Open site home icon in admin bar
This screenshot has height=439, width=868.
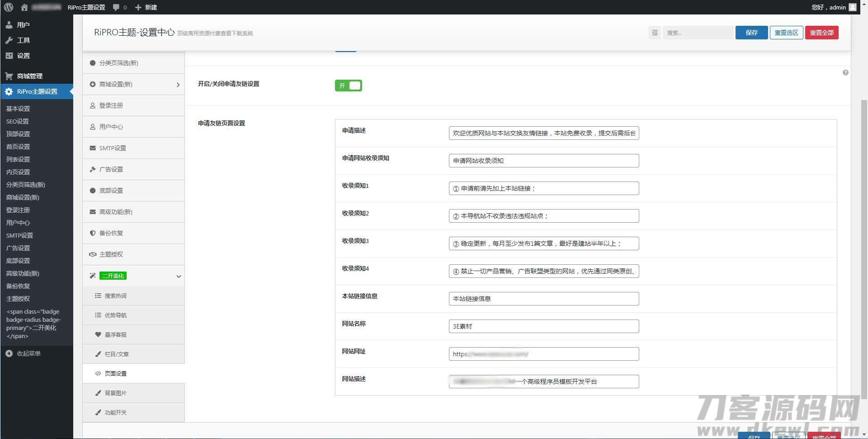point(24,7)
